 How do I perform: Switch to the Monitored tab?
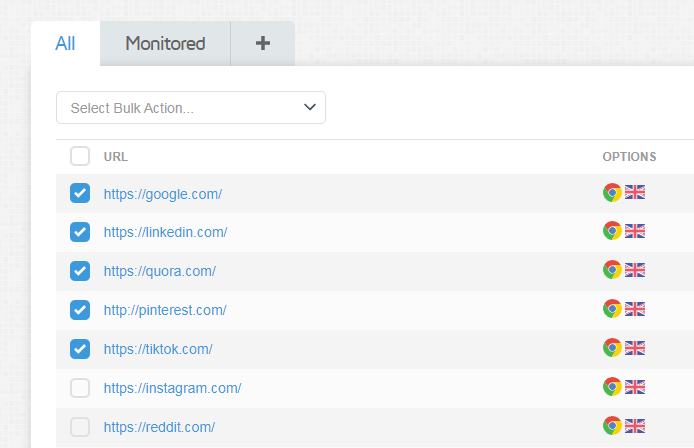165,43
